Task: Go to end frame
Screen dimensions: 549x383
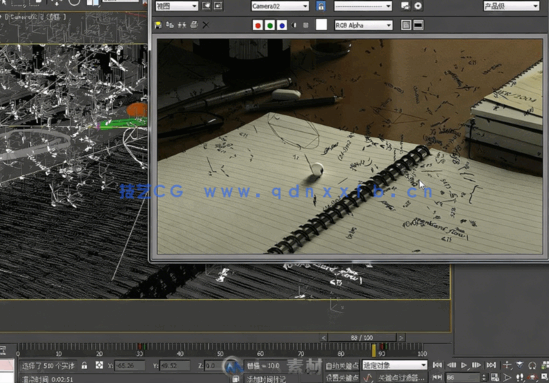Action: click(x=491, y=365)
